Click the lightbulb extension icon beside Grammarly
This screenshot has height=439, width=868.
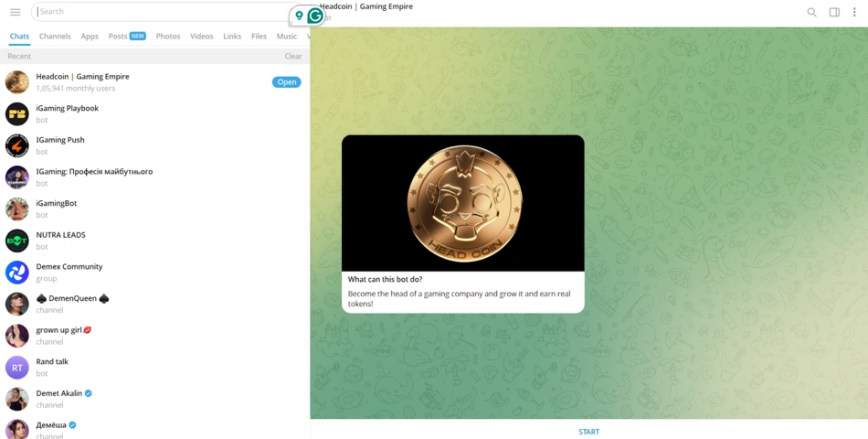pos(299,16)
